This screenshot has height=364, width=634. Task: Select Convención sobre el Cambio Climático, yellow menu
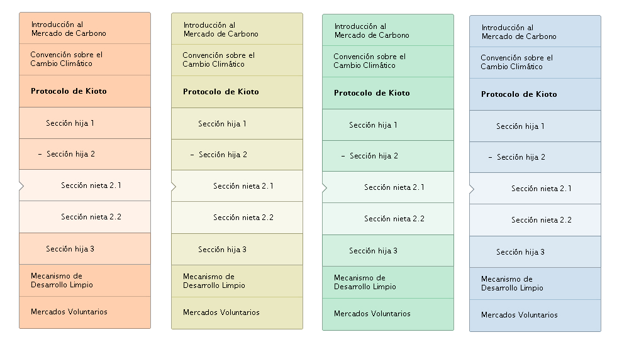click(237, 60)
